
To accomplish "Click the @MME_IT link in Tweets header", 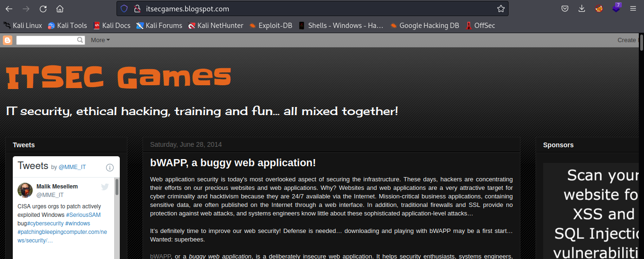I will 72,168.
